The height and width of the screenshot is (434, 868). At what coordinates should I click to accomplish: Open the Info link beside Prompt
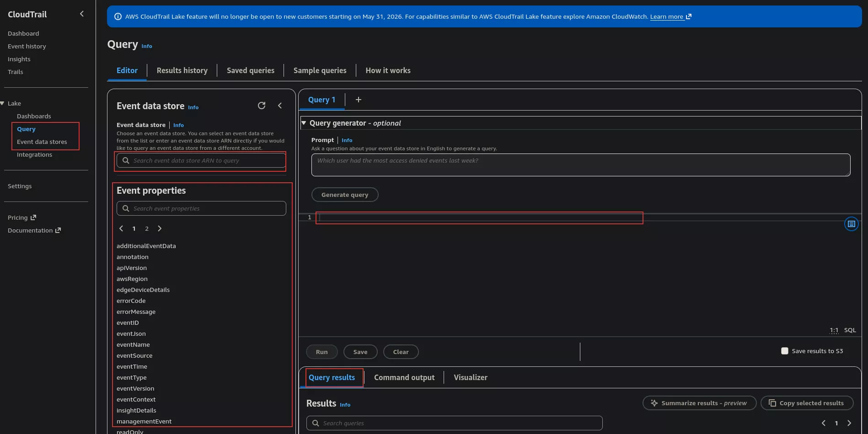(x=347, y=140)
